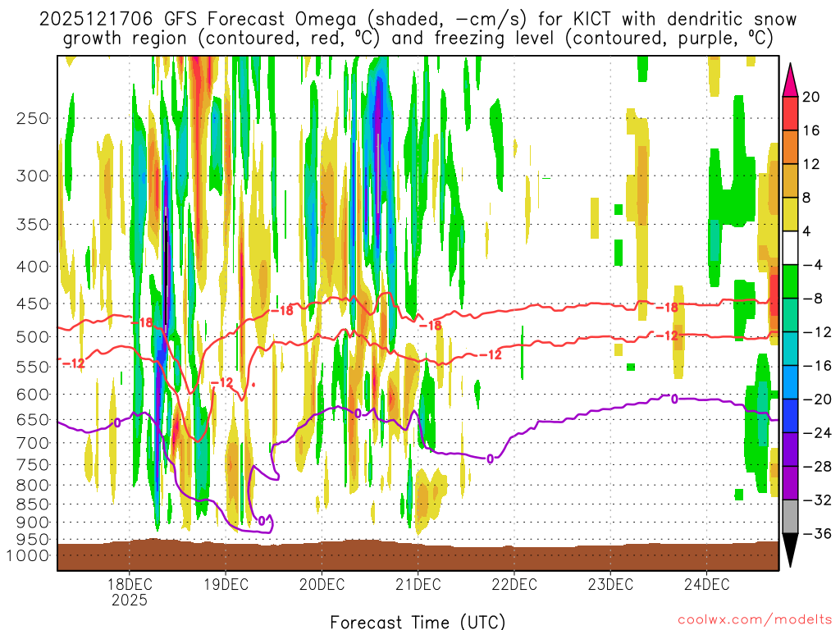Click the -28 label on the color bar
The height and width of the screenshot is (630, 840).
pos(817,467)
